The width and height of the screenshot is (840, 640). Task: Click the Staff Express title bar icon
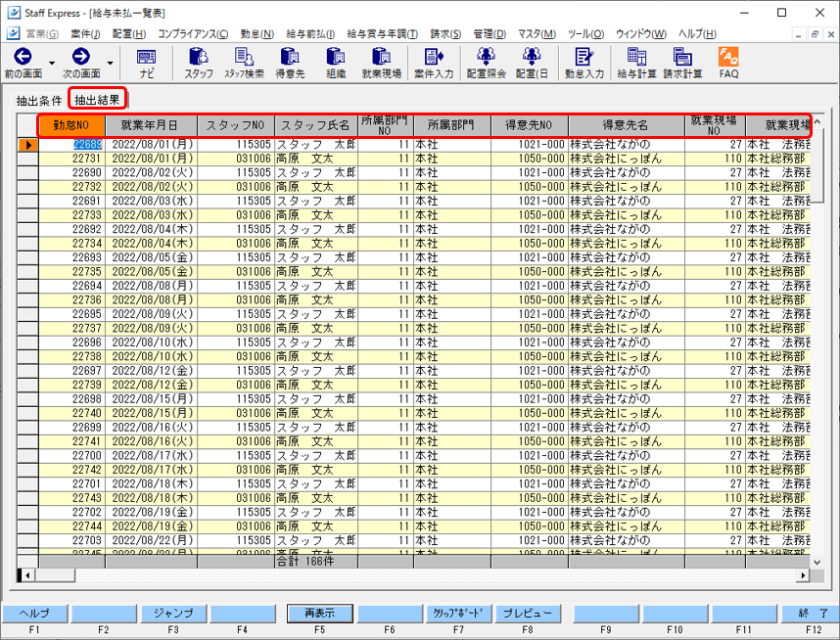click(x=14, y=13)
